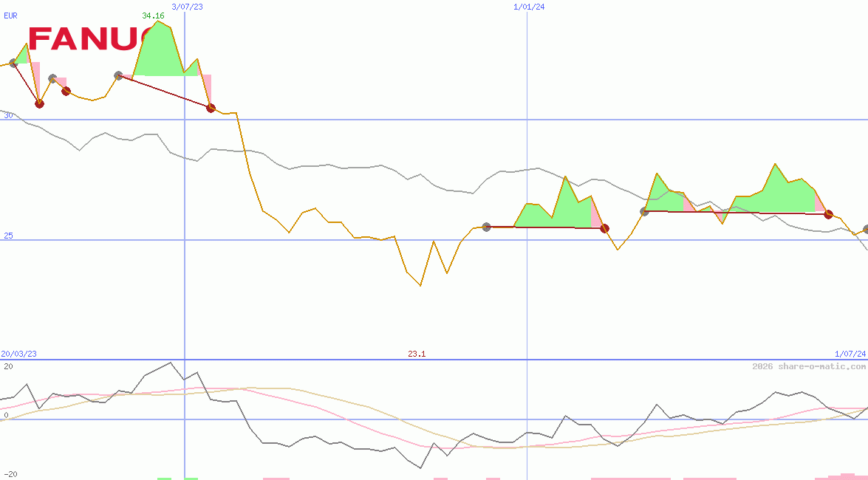
Task: Select the 3/07/23 date header
Action: click(185, 6)
